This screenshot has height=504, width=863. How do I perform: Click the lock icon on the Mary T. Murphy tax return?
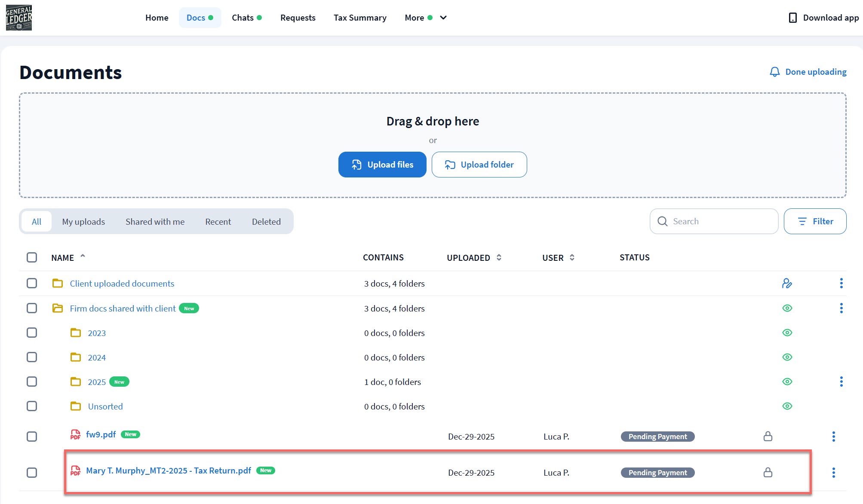pos(768,473)
